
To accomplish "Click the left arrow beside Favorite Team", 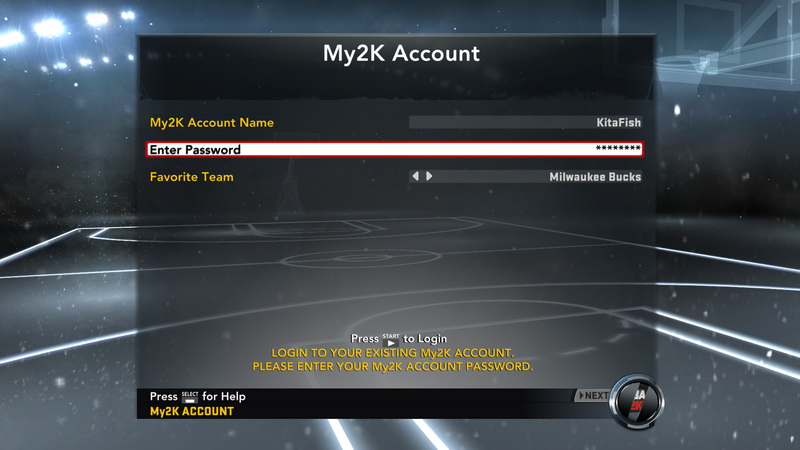I will [415, 176].
